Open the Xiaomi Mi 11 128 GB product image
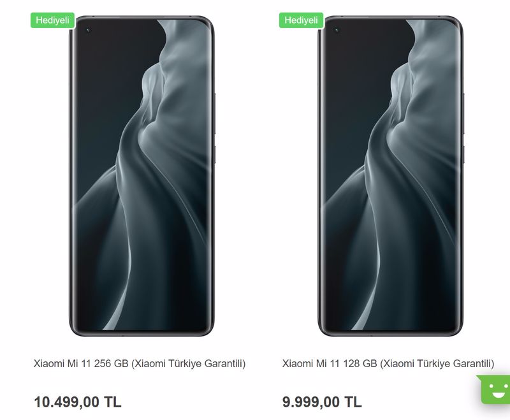This screenshot has height=420, width=510. (390, 176)
